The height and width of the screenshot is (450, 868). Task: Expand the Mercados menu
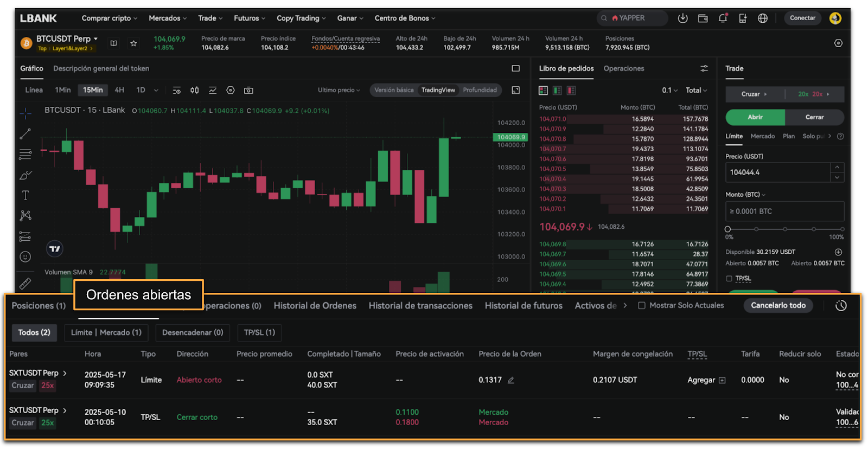coord(168,18)
